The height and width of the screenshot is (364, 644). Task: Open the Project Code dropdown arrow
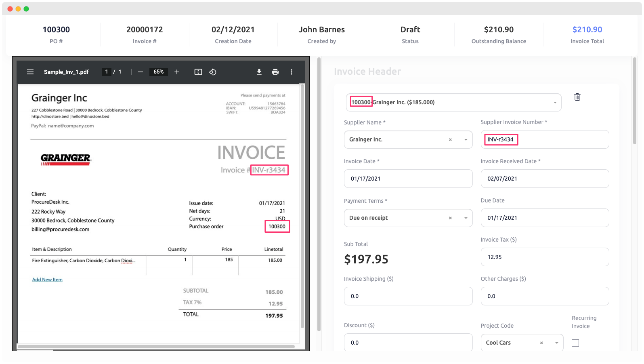pos(557,343)
